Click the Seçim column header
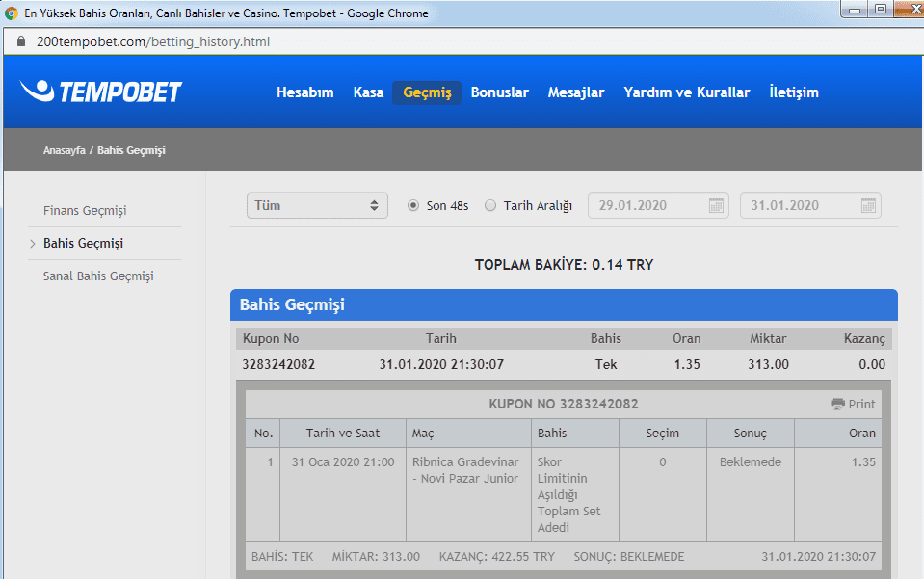The width and height of the screenshot is (924, 579). (x=662, y=434)
